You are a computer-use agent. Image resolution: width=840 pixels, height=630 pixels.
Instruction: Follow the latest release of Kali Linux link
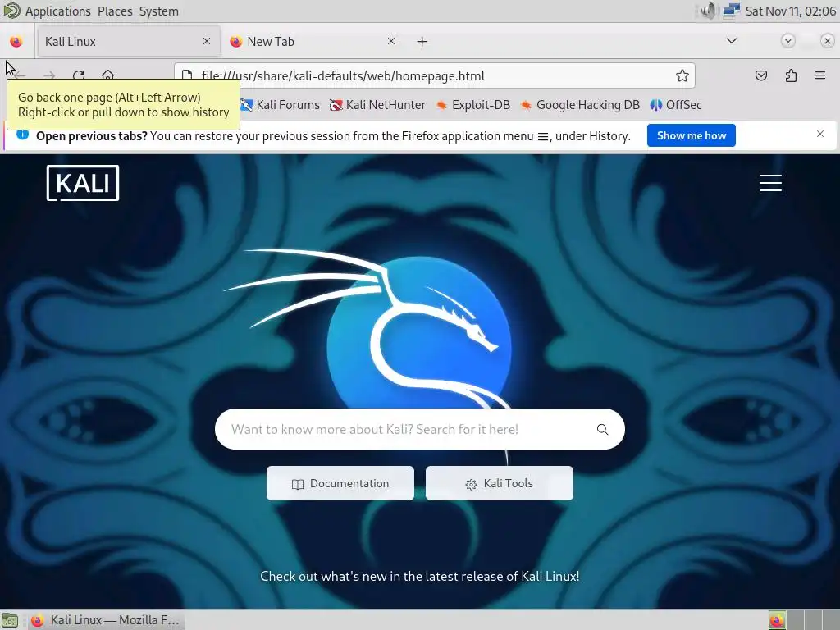420,577
